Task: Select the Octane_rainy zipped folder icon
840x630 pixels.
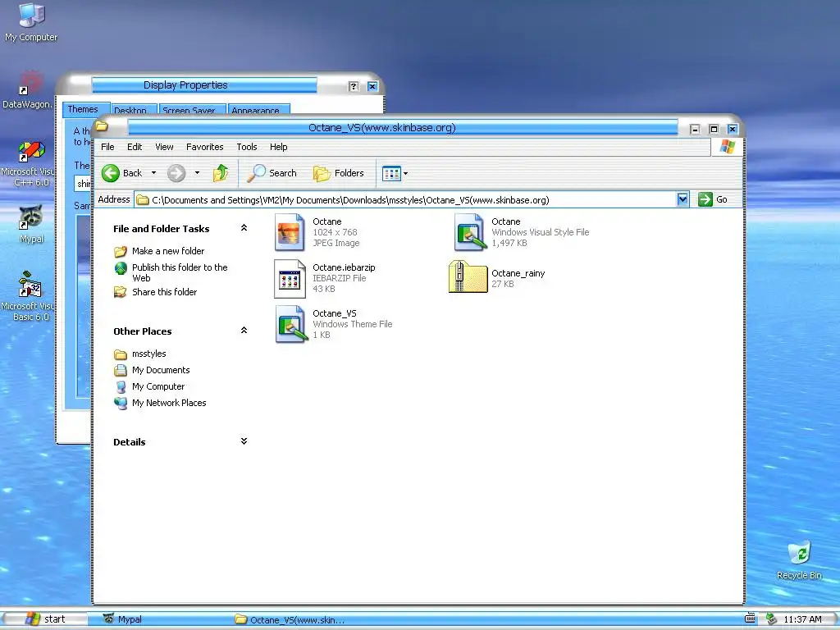Action: 468,277
